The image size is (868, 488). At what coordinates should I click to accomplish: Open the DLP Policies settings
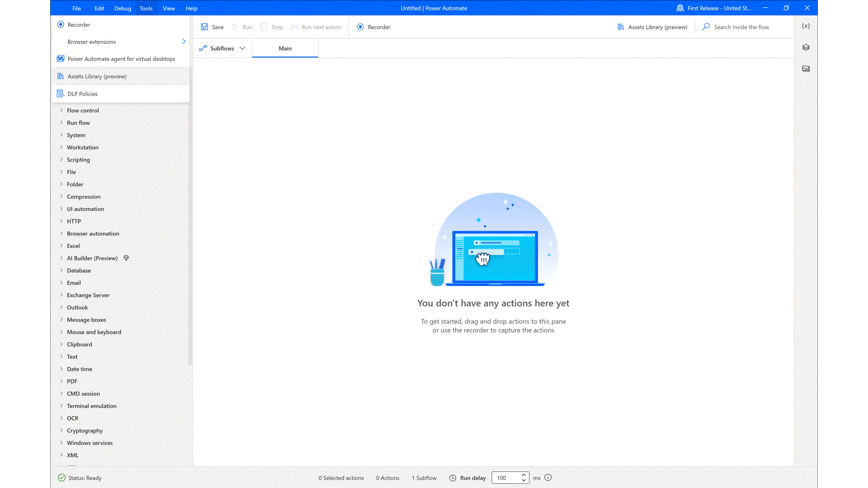click(x=82, y=94)
